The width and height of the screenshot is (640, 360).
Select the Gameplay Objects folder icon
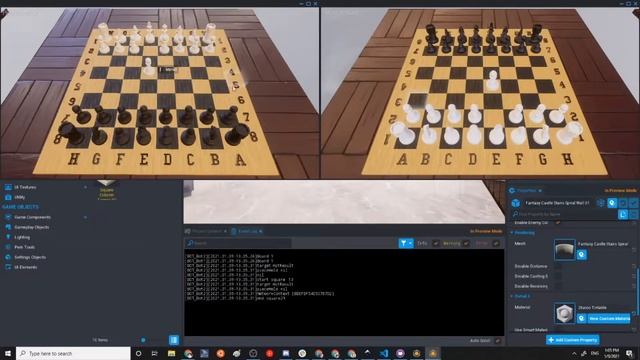click(8, 227)
